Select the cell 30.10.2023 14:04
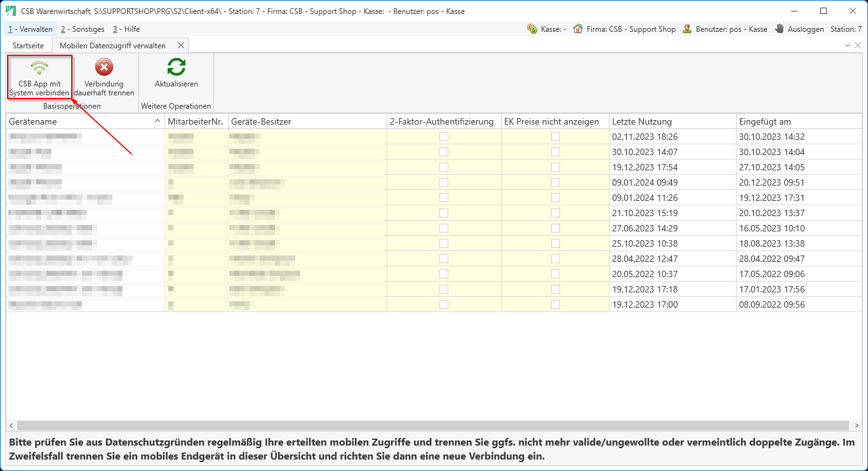The width and height of the screenshot is (868, 471). point(799,152)
